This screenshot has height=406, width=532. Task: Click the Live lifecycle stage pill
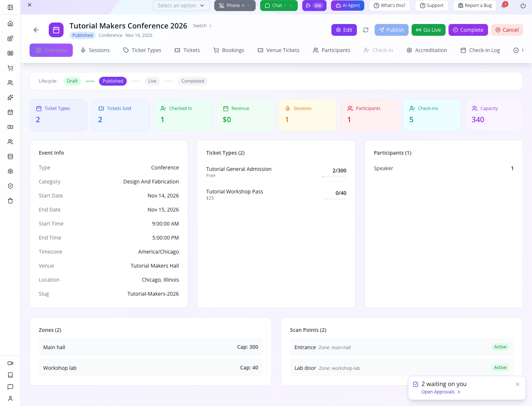[152, 81]
